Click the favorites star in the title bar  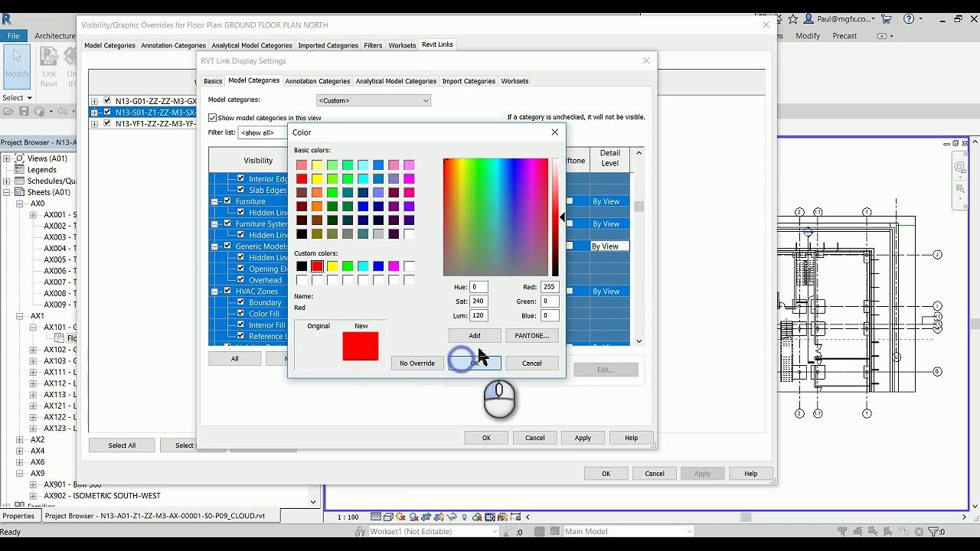(793, 18)
